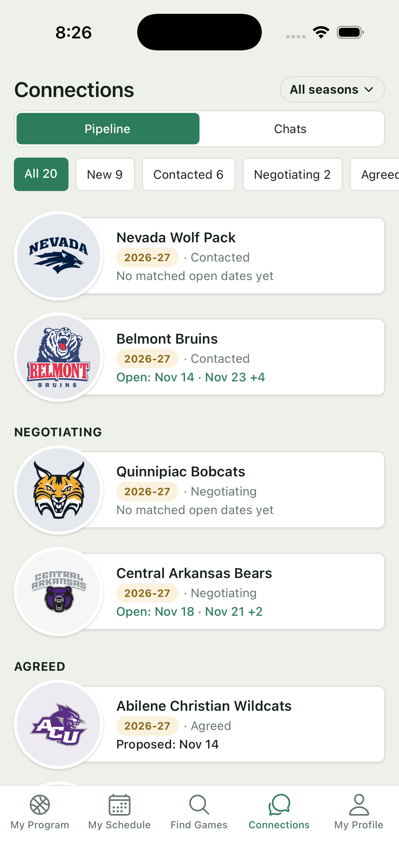
Task: Tap the Nevada Wolf Pack logo
Action: click(x=59, y=256)
